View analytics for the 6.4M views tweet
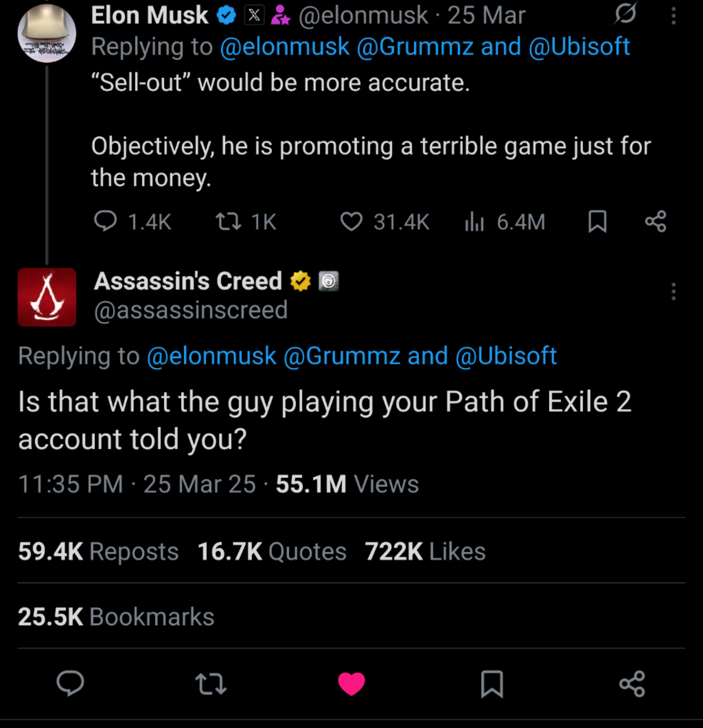The image size is (703, 728). tap(474, 221)
